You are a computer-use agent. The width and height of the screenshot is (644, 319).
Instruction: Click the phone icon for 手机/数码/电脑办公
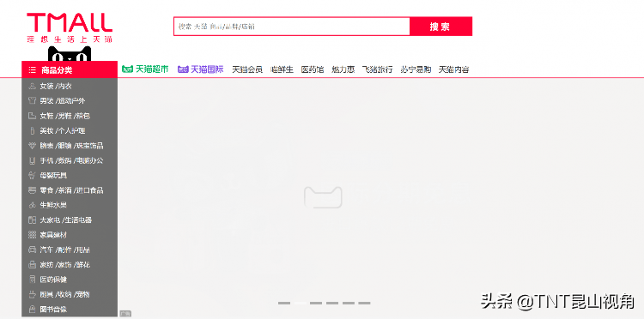tap(32, 160)
